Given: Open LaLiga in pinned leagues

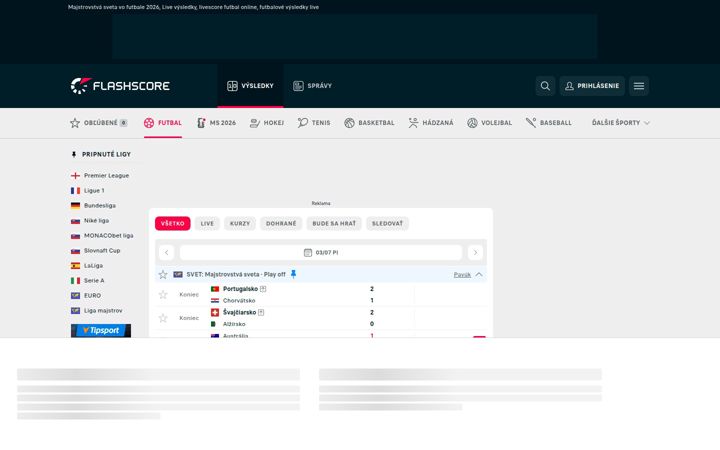Looking at the screenshot, I should (x=87, y=265).
